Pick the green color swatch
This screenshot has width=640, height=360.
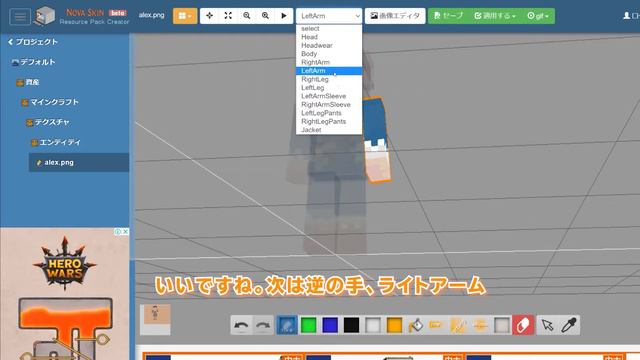[309, 325]
